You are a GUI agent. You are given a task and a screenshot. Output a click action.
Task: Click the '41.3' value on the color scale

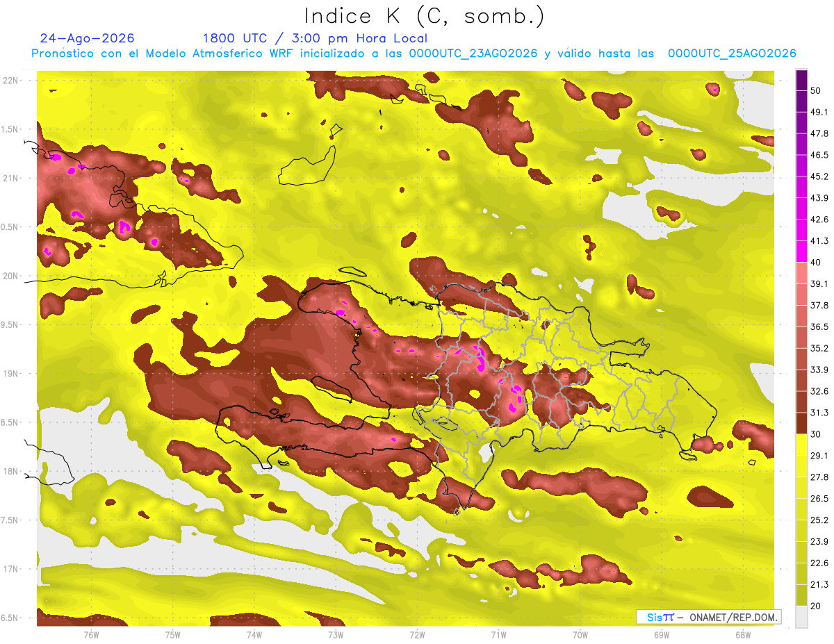pos(819,241)
